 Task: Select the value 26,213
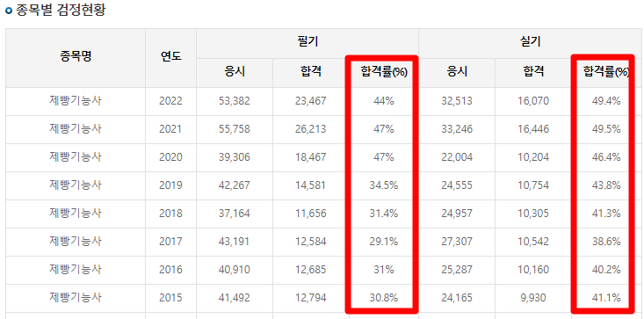[x=310, y=129]
